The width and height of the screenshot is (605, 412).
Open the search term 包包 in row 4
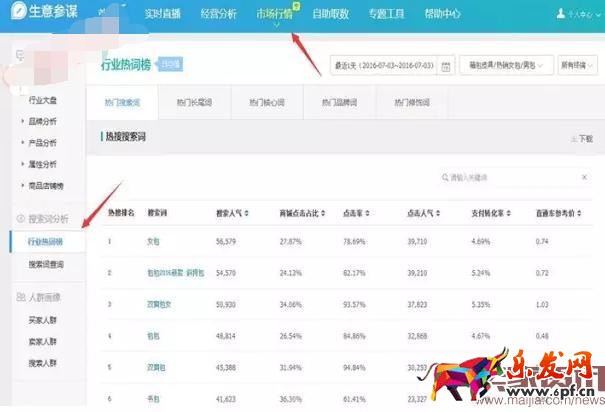(153, 336)
